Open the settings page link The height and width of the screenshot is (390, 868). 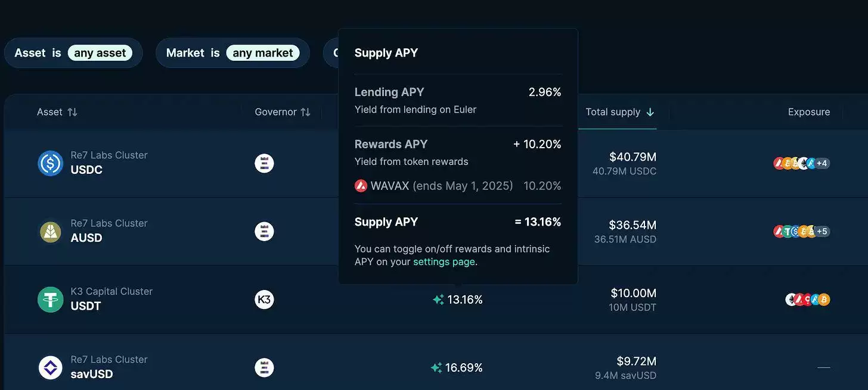pos(444,262)
